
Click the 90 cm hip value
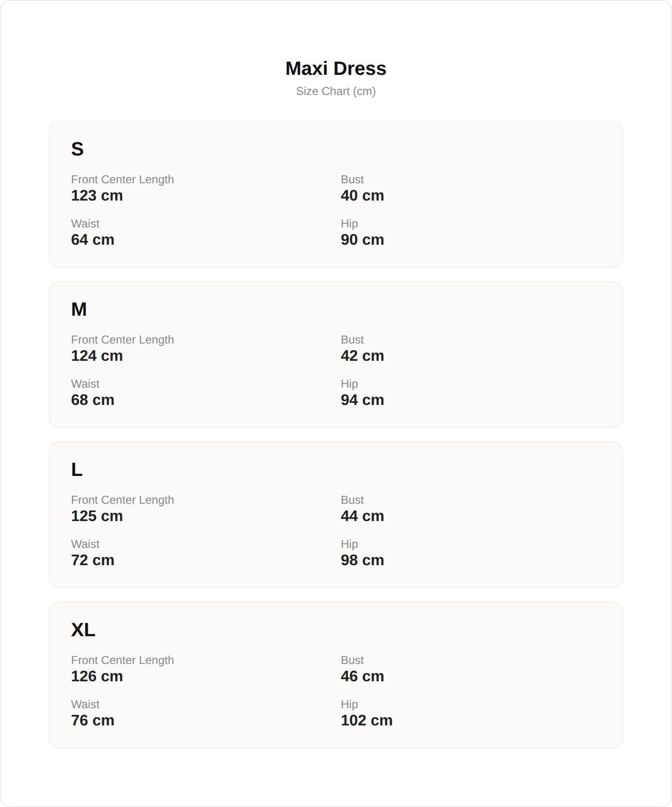pyautogui.click(x=362, y=240)
